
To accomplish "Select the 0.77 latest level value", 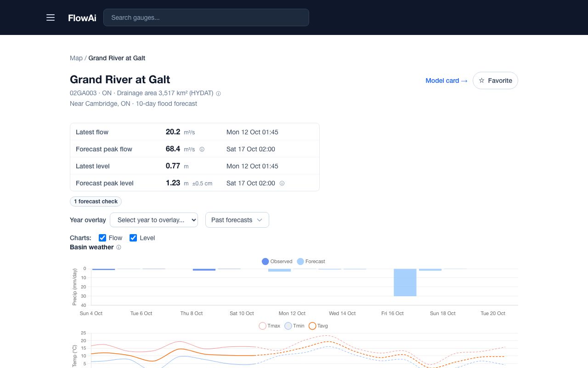I will (x=173, y=166).
